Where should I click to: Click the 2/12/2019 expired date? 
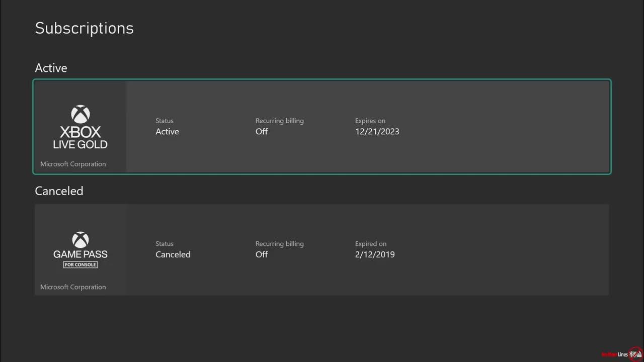(x=375, y=255)
